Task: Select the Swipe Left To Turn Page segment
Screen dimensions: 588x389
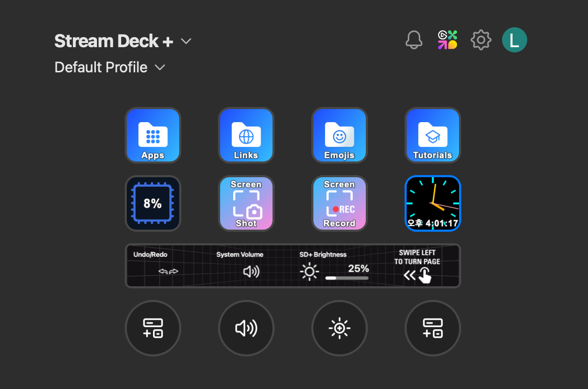Action: (417, 266)
